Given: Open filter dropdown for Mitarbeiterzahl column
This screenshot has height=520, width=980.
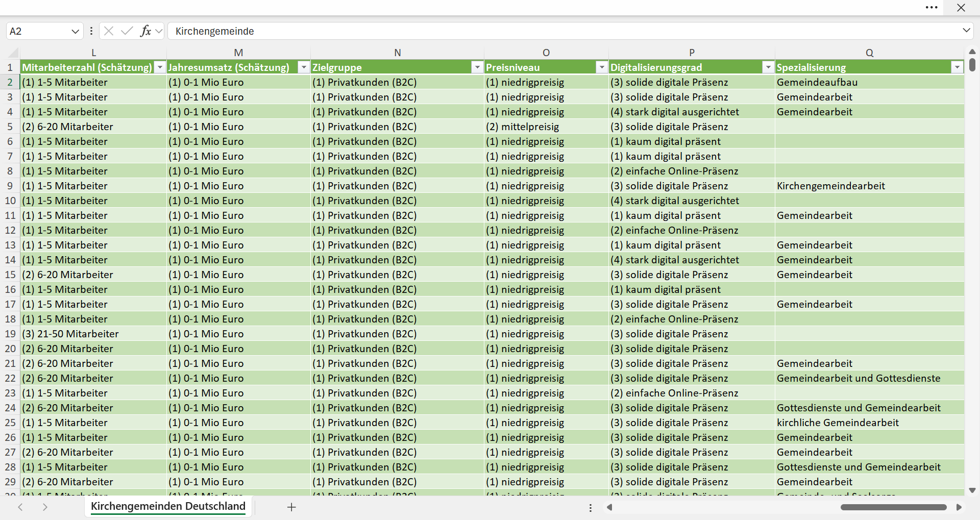Looking at the screenshot, I should click(x=160, y=67).
